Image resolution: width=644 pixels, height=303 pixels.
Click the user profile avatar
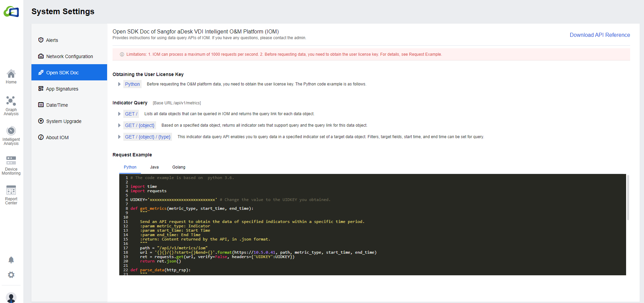[x=11, y=298]
